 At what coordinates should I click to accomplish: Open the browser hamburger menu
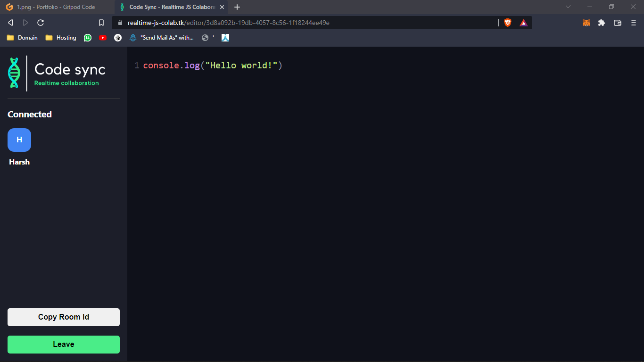point(633,22)
